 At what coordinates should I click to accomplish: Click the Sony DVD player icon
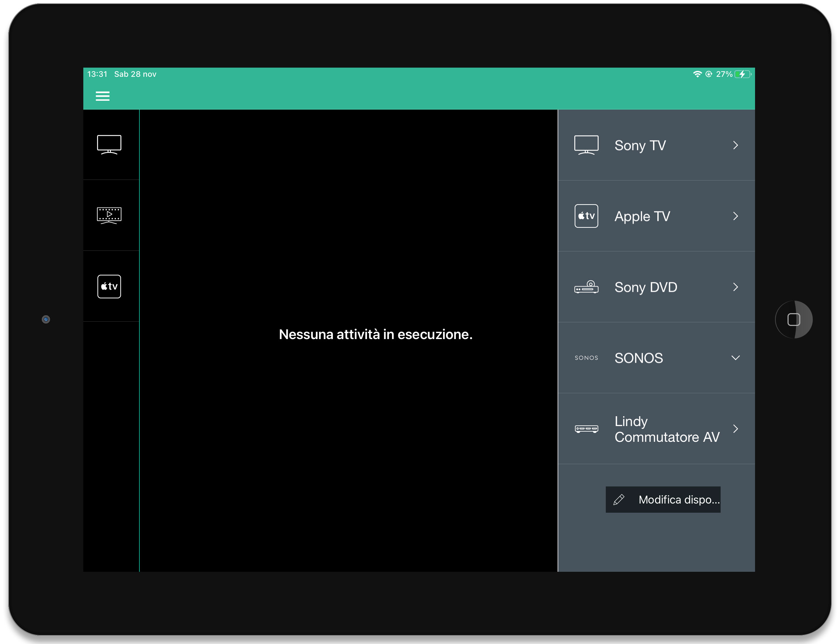(x=586, y=287)
